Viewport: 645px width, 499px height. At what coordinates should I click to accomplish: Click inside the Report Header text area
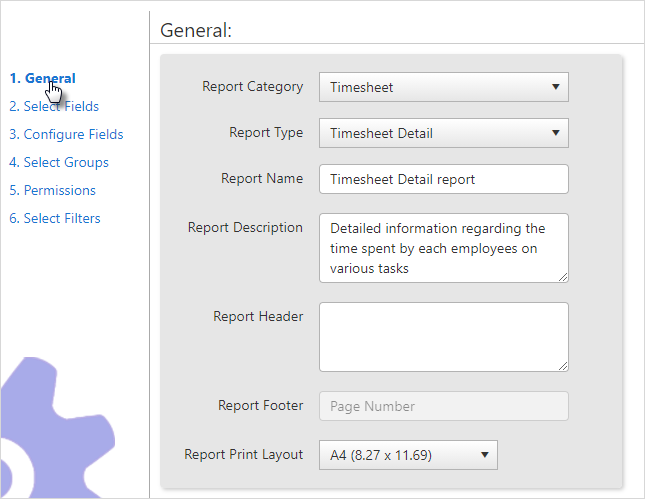(x=444, y=337)
